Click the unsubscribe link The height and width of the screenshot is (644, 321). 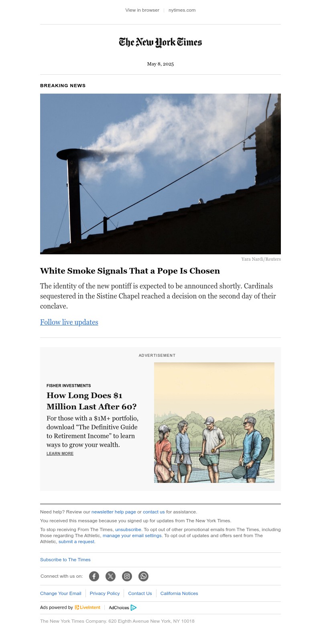coord(128,530)
